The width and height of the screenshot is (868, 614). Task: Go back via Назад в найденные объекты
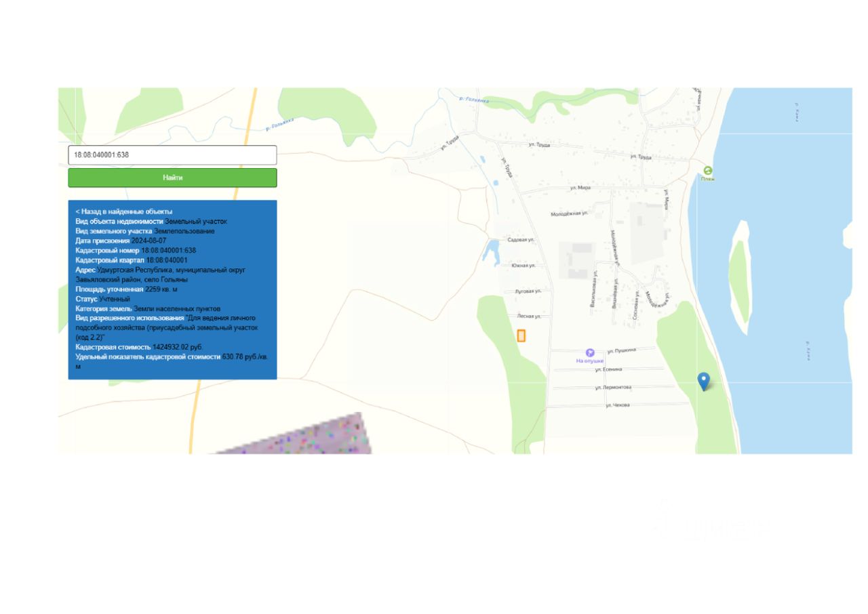click(x=123, y=211)
